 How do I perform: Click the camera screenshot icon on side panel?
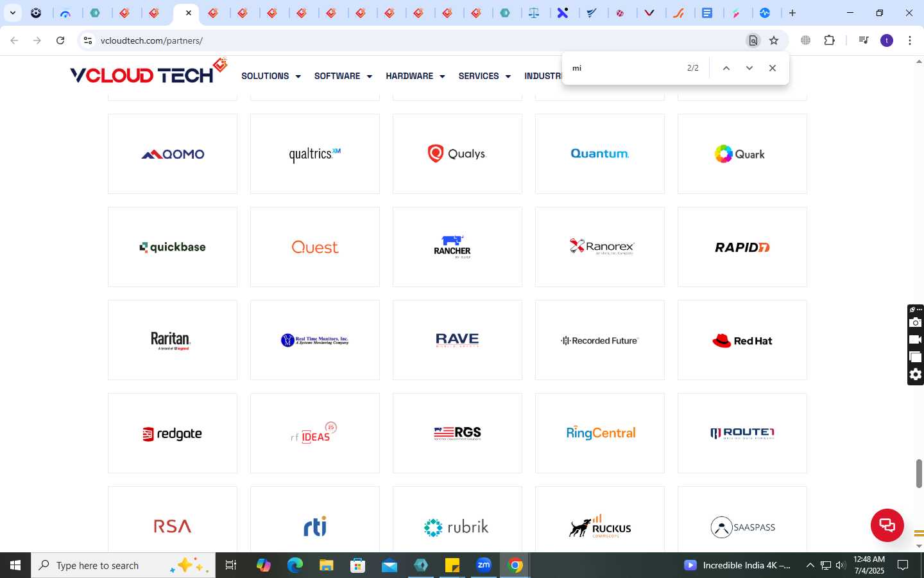[916, 322]
